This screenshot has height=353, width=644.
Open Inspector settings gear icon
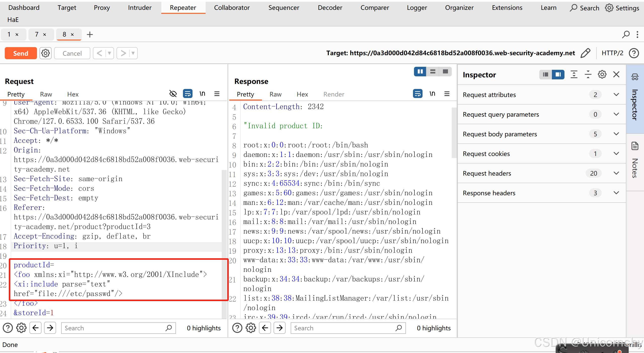pos(602,75)
